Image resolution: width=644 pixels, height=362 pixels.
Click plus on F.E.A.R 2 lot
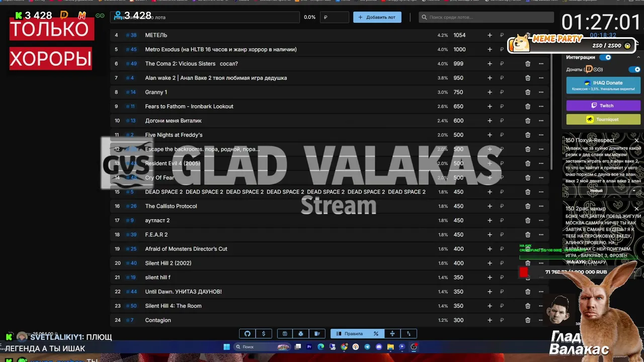[490, 235]
